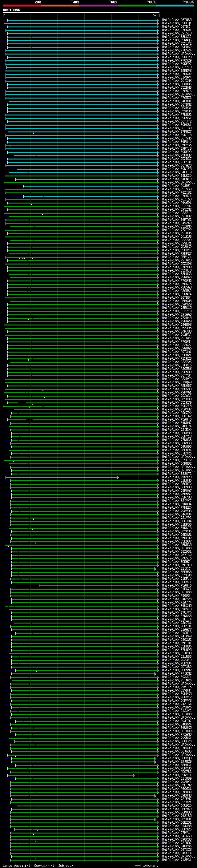Select the UniRef100_B9I5E8 label

point(177,33)
